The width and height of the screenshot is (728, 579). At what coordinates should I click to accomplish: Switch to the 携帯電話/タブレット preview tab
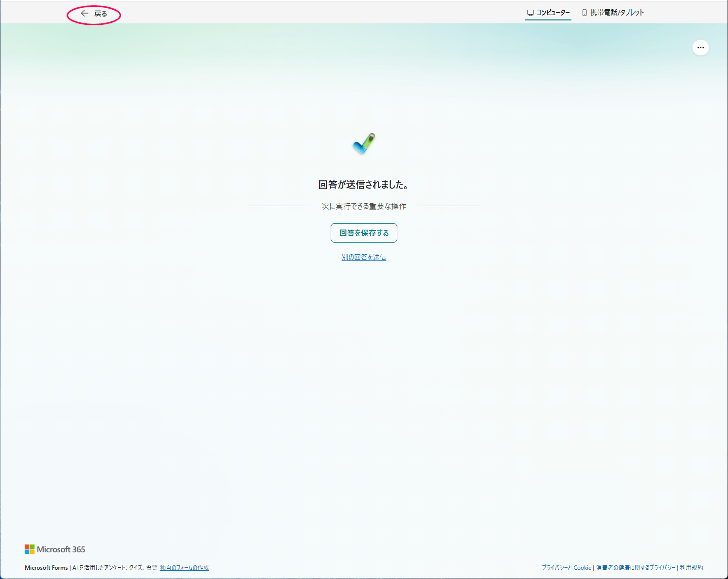[x=617, y=13]
